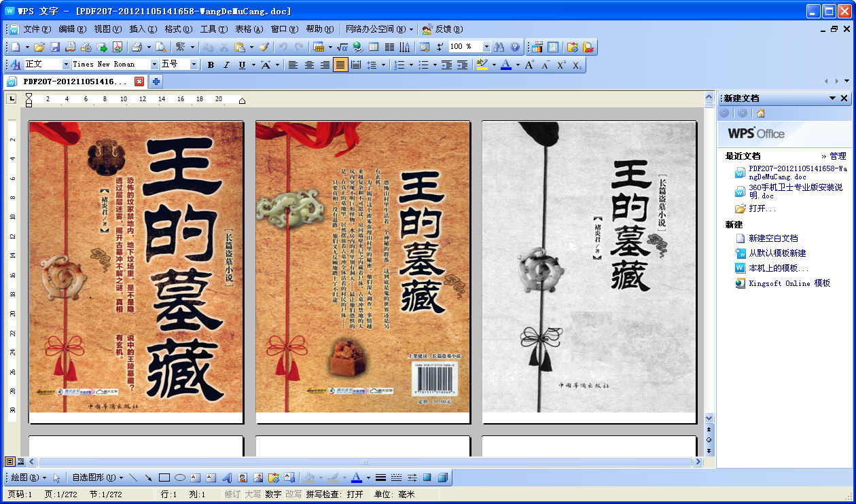Click the Open folder icon in toolbar
856x504 pixels.
tap(39, 47)
